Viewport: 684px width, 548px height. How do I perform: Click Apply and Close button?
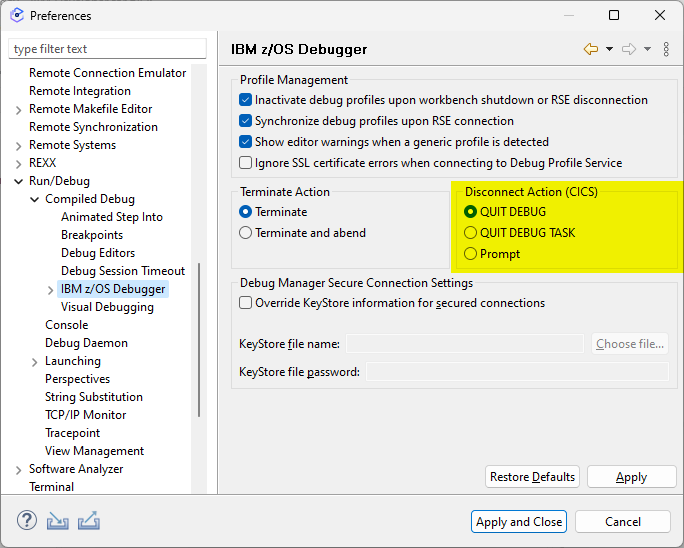(x=519, y=521)
